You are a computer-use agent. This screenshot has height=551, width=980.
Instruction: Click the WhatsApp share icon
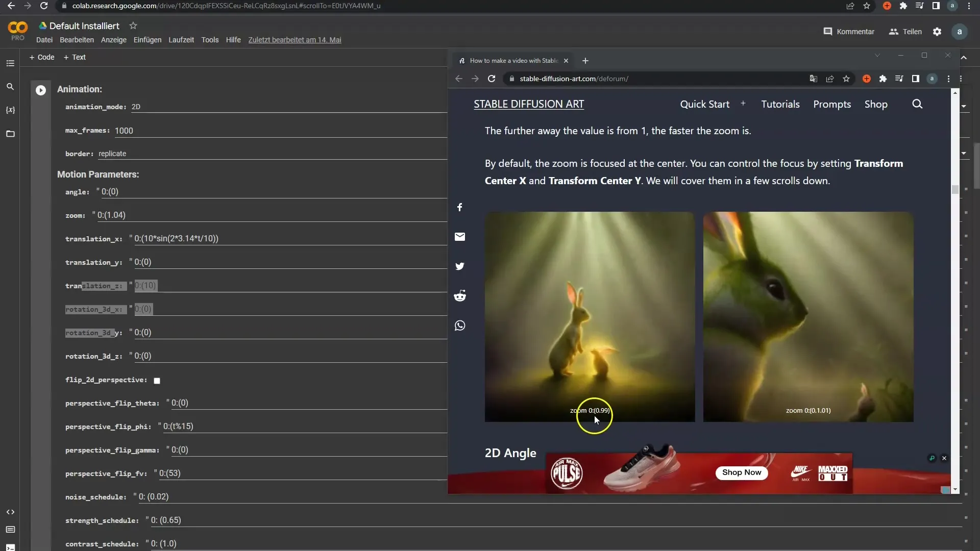[x=460, y=325]
